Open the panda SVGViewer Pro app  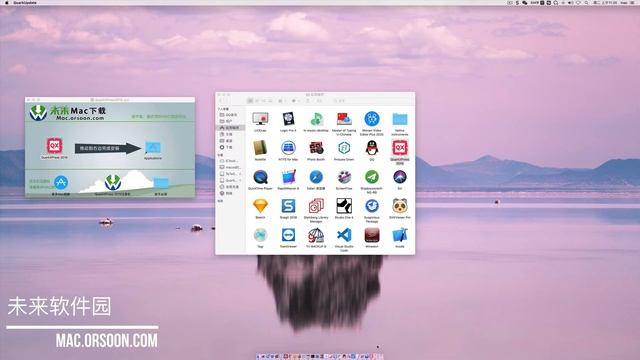tap(400, 206)
